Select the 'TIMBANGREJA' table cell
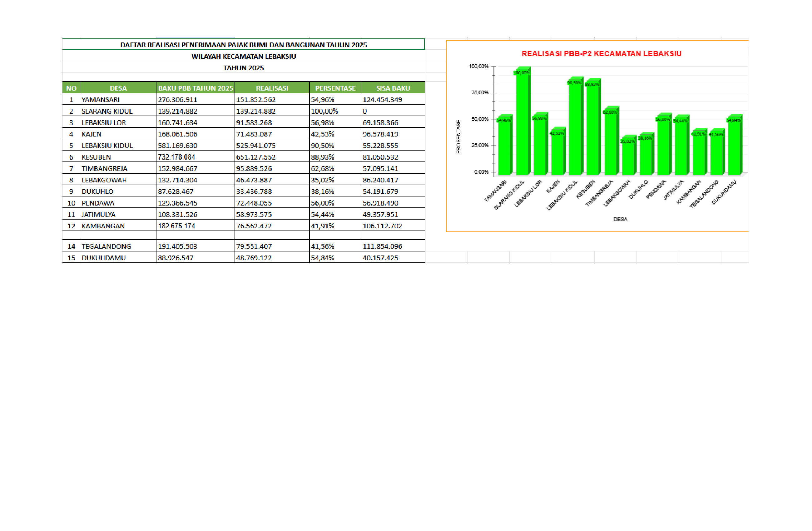This screenshot has width=812, height=531. (118, 168)
